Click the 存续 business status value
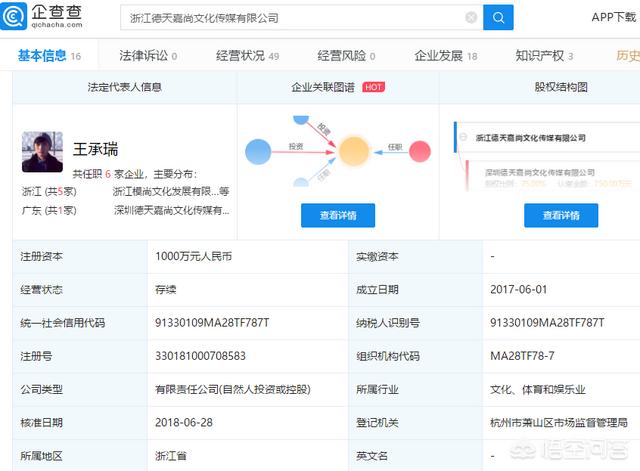This screenshot has height=471, width=640. click(x=166, y=290)
